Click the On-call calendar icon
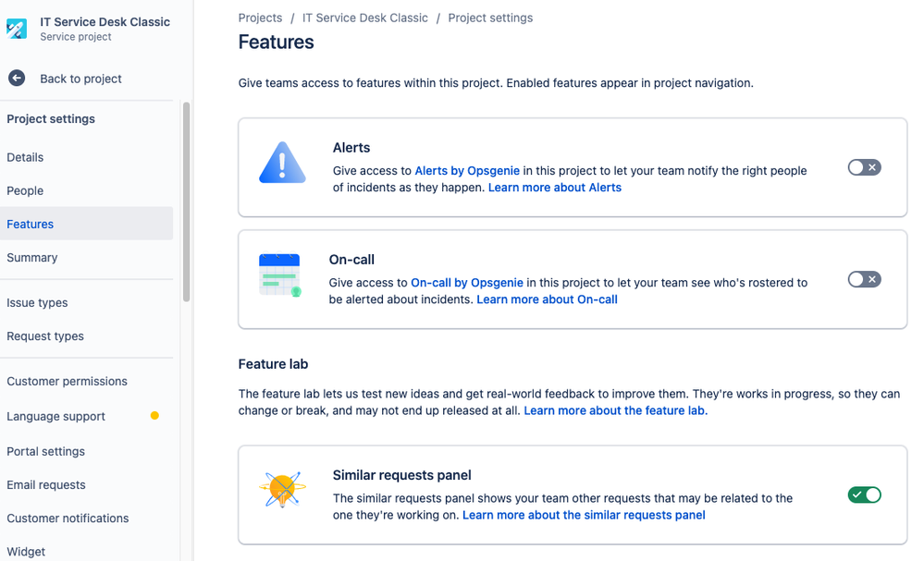This screenshot has height=561, width=924. coord(279,275)
